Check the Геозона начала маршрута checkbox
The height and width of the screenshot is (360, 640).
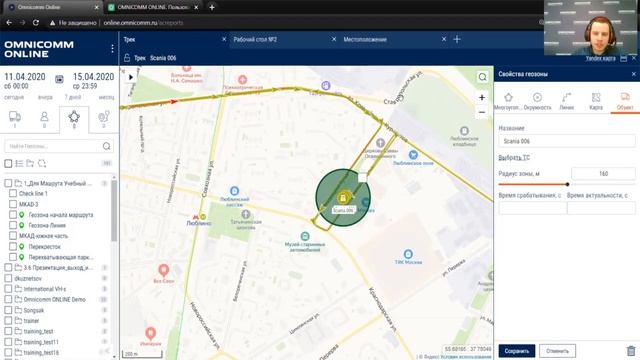(x=13, y=215)
